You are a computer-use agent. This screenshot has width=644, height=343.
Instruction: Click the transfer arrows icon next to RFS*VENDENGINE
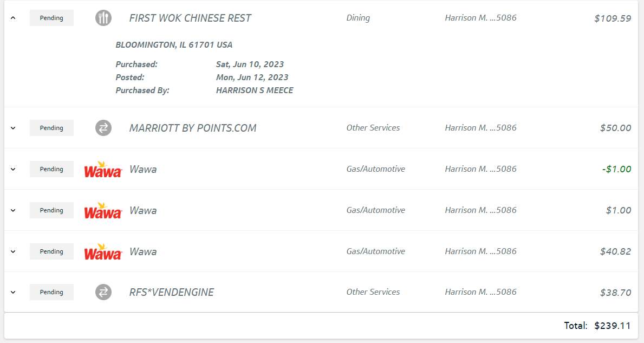[x=103, y=292]
